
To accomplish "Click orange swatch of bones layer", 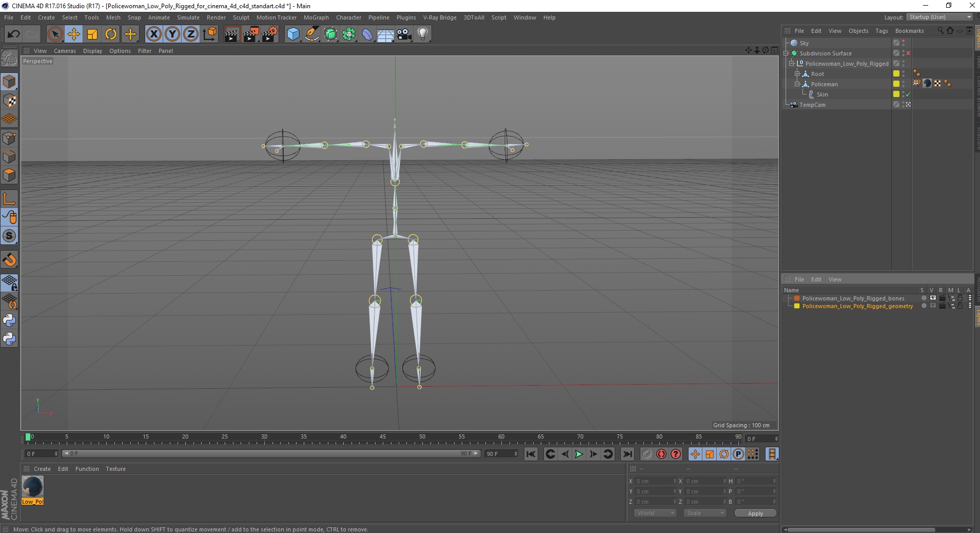I will pyautogui.click(x=797, y=298).
